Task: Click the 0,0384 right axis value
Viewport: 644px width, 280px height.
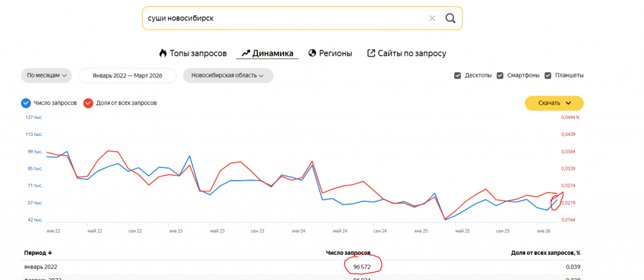Action: click(569, 152)
